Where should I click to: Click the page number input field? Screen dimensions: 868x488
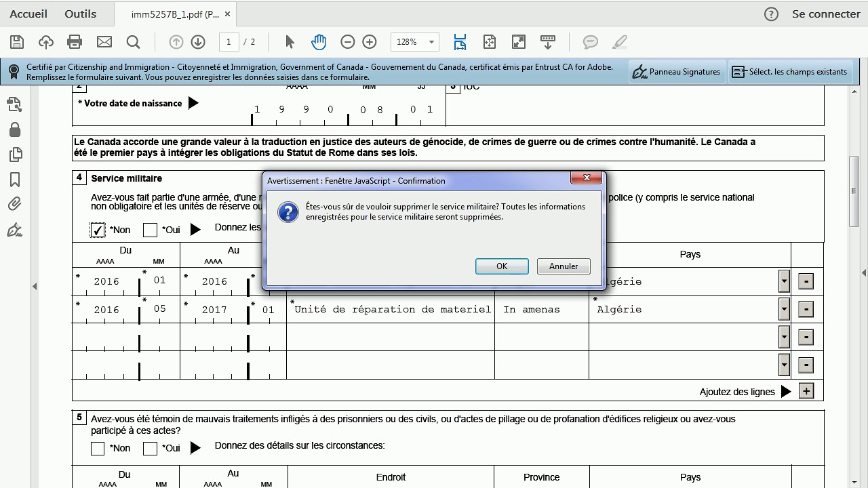229,42
